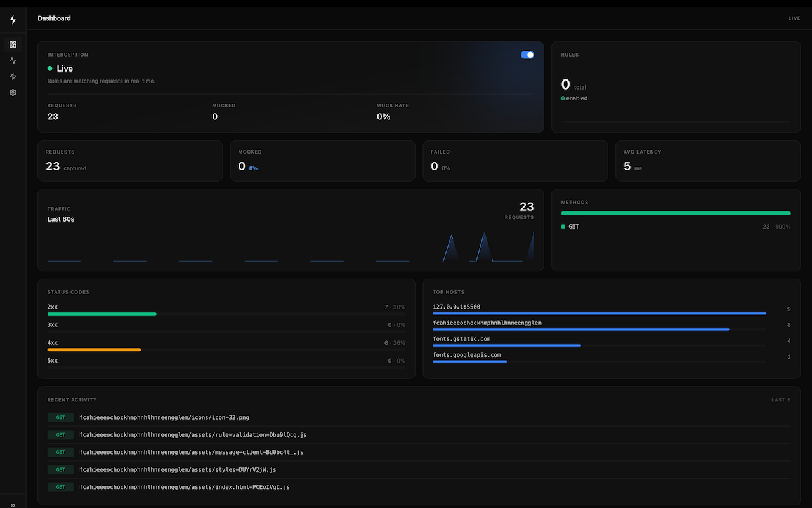The image size is (812, 508).
Task: Select fonts.googleapis.com in Top Hosts
Action: [x=467, y=355]
